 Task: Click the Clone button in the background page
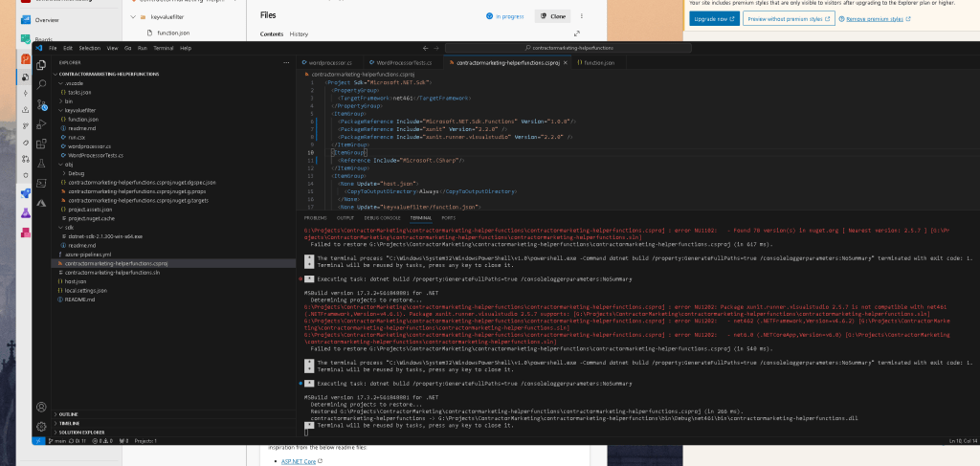552,16
